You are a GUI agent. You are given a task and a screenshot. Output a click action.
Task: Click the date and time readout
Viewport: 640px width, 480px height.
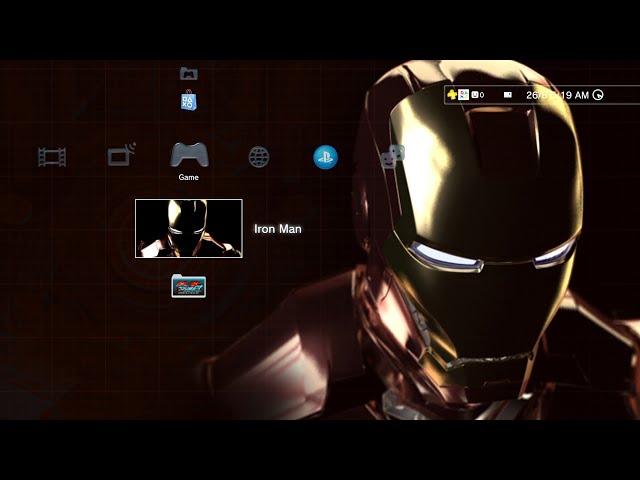pyautogui.click(x=557, y=95)
